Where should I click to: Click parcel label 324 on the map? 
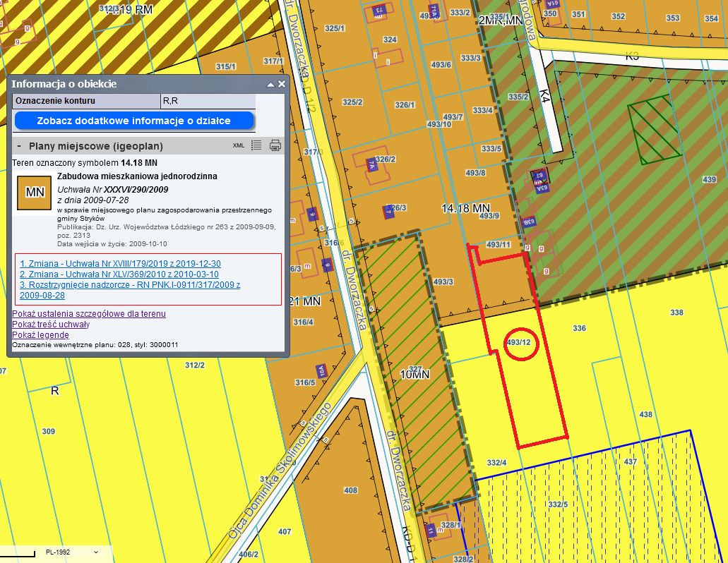coord(390,40)
